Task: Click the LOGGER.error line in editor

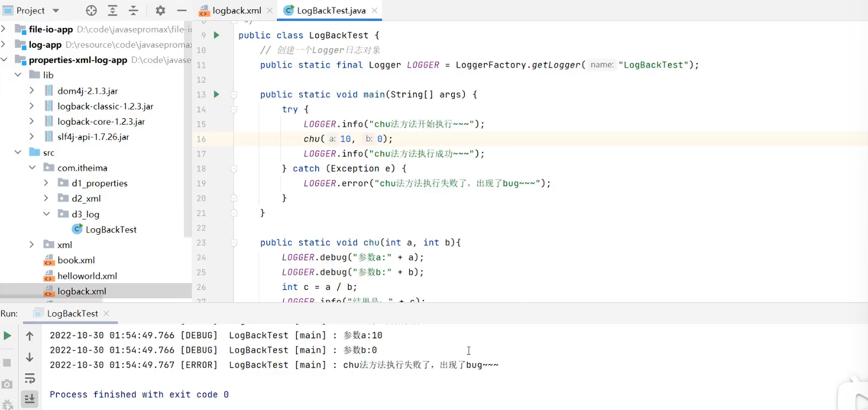Action: [427, 183]
